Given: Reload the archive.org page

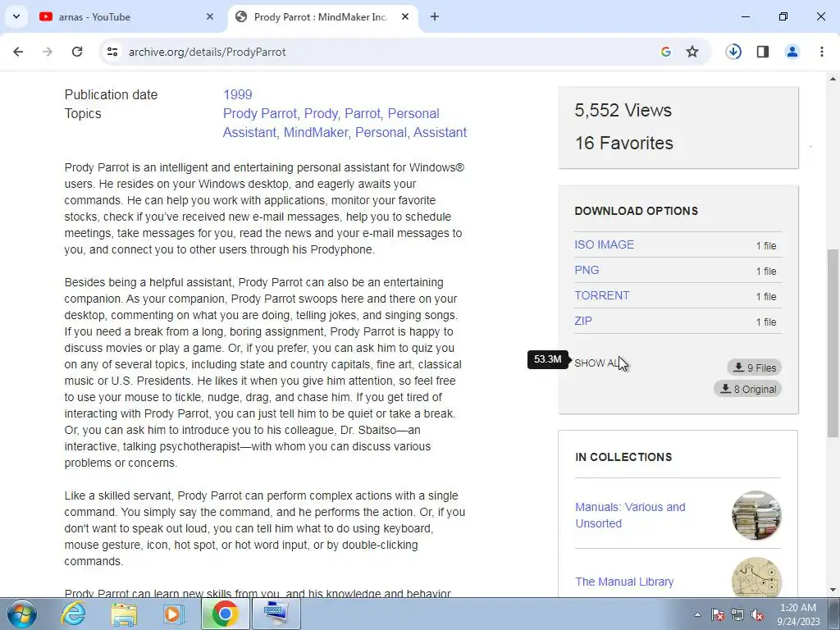Looking at the screenshot, I should [77, 52].
